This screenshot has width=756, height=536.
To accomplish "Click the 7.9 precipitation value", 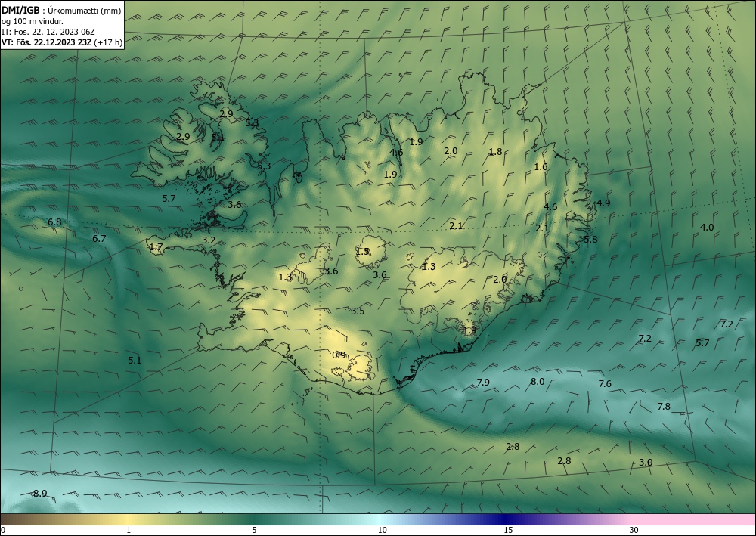I will (x=483, y=383).
